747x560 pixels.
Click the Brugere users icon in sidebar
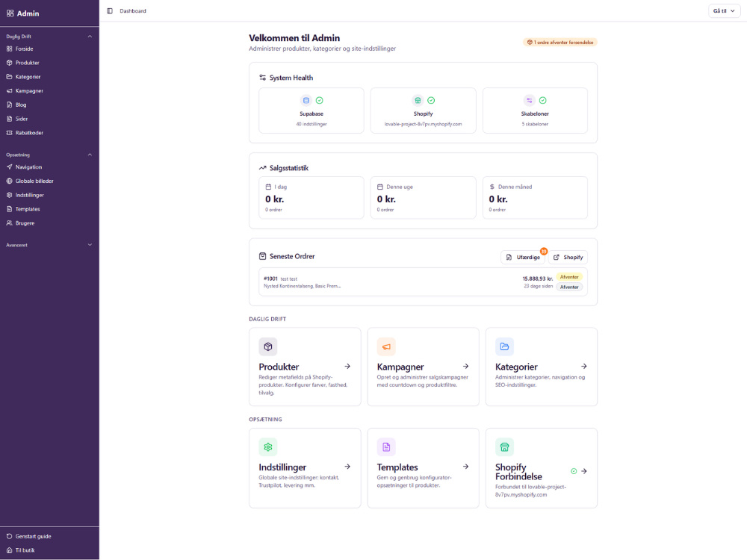coord(9,223)
